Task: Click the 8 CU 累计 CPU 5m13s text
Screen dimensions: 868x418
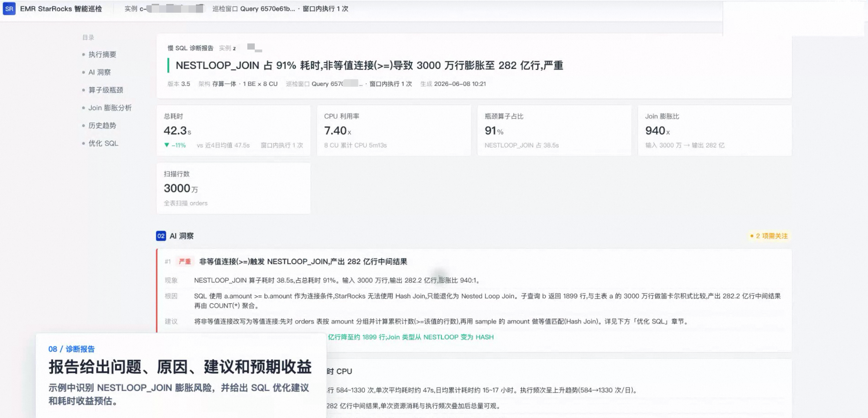Action: pos(355,145)
